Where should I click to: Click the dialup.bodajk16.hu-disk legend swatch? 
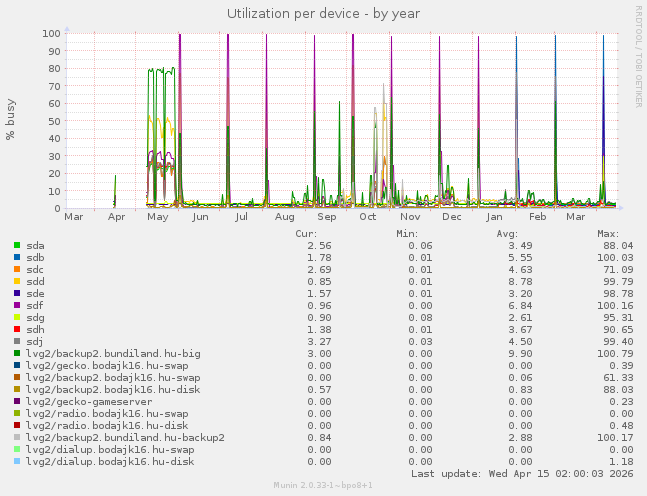17,461
